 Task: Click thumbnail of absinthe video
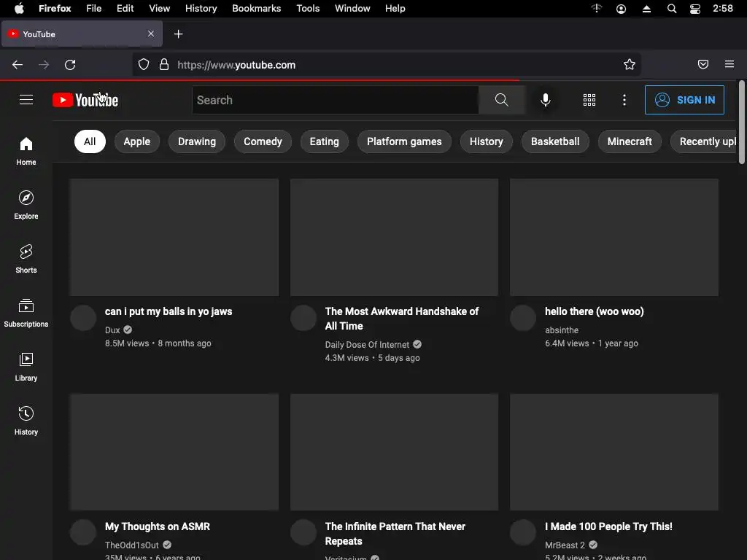(x=614, y=237)
